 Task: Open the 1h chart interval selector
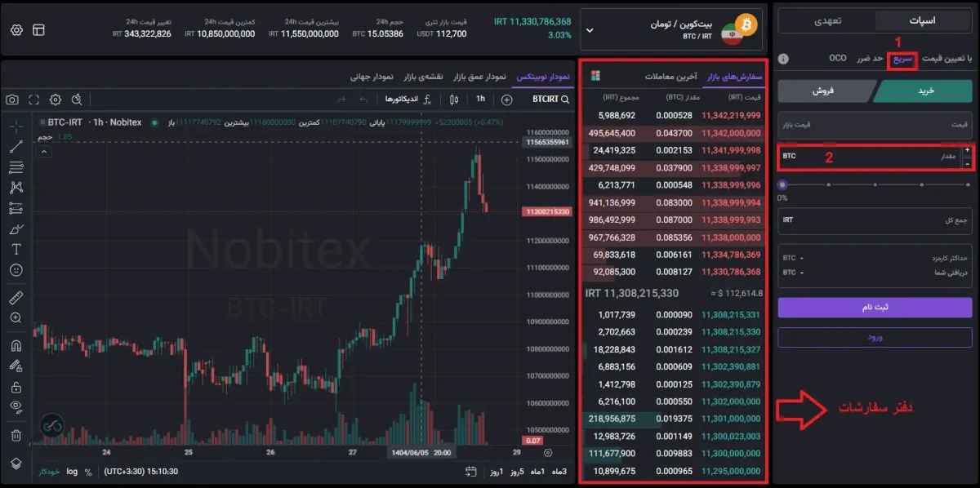tap(481, 100)
